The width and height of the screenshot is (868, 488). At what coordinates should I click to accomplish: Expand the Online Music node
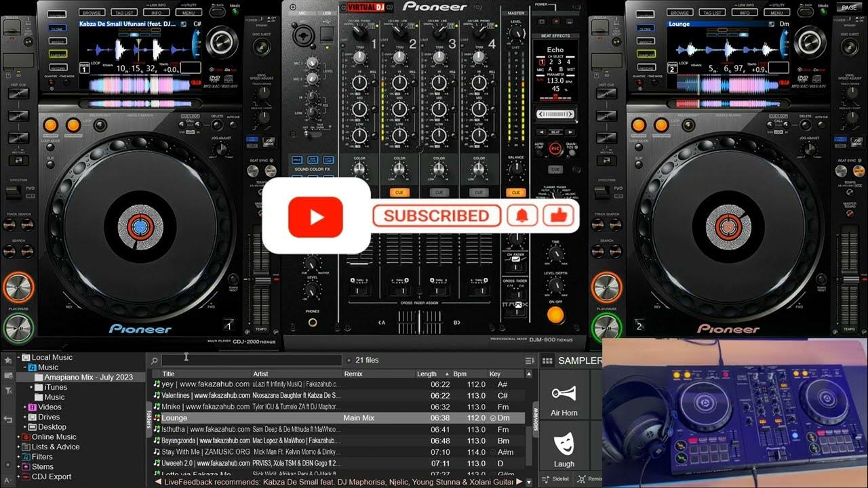pyautogui.click(x=18, y=437)
